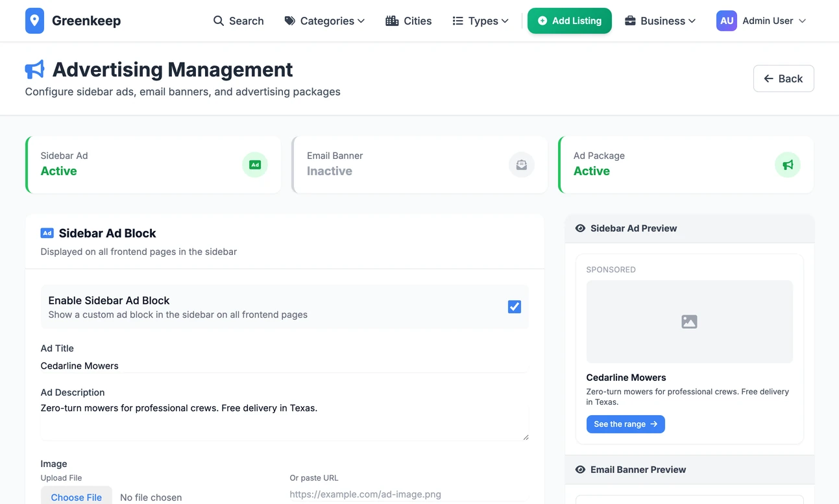Viewport: 839px width, 504px height.
Task: Click the megaphone icon in Ad Package card
Action: (788, 165)
